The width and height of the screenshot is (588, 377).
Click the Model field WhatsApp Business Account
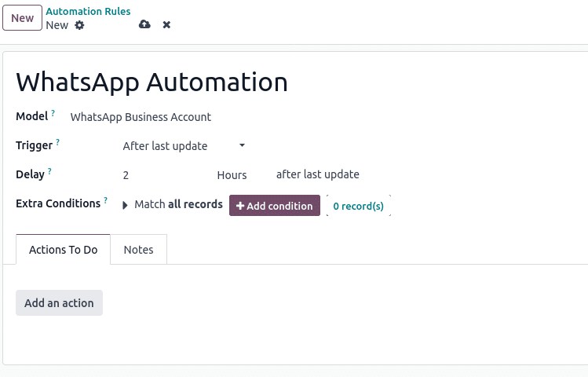point(141,117)
